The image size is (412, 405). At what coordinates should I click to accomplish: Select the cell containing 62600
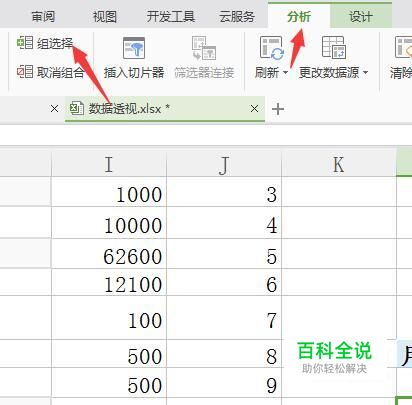[x=109, y=253]
